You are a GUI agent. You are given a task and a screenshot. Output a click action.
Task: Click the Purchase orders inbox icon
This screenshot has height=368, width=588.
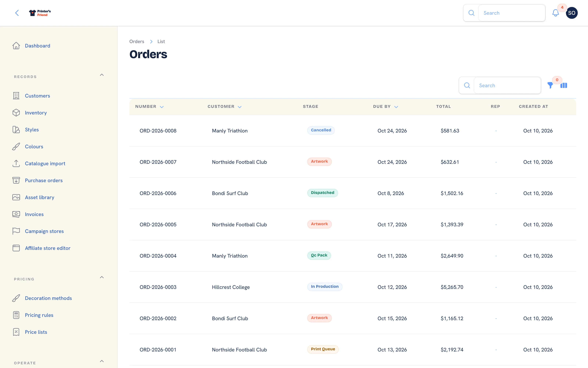click(x=16, y=180)
